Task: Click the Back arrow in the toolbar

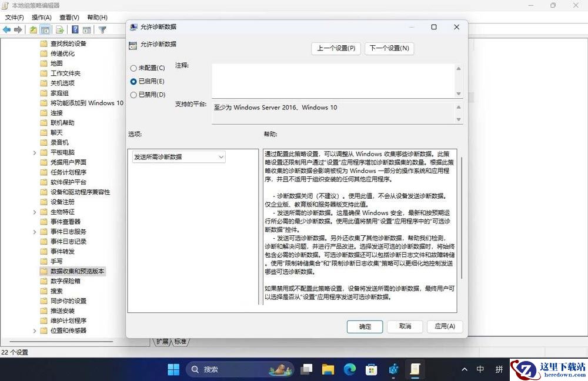Action: tap(6, 29)
